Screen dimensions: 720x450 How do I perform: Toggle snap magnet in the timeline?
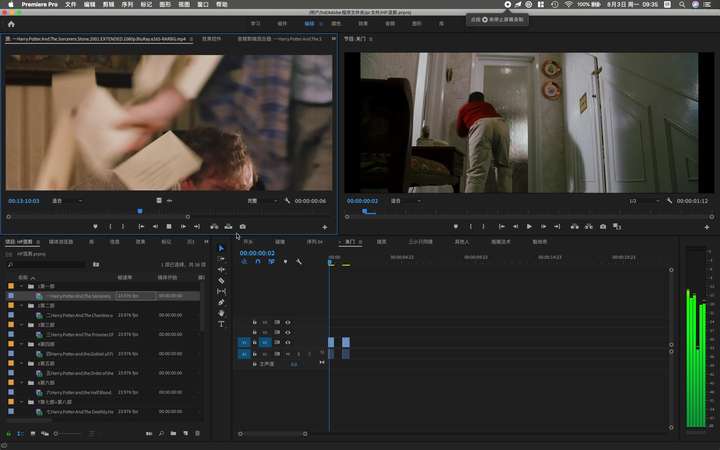click(258, 262)
